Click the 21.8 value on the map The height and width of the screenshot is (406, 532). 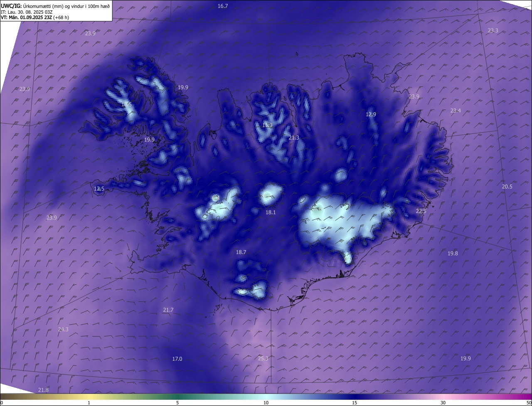point(43,390)
